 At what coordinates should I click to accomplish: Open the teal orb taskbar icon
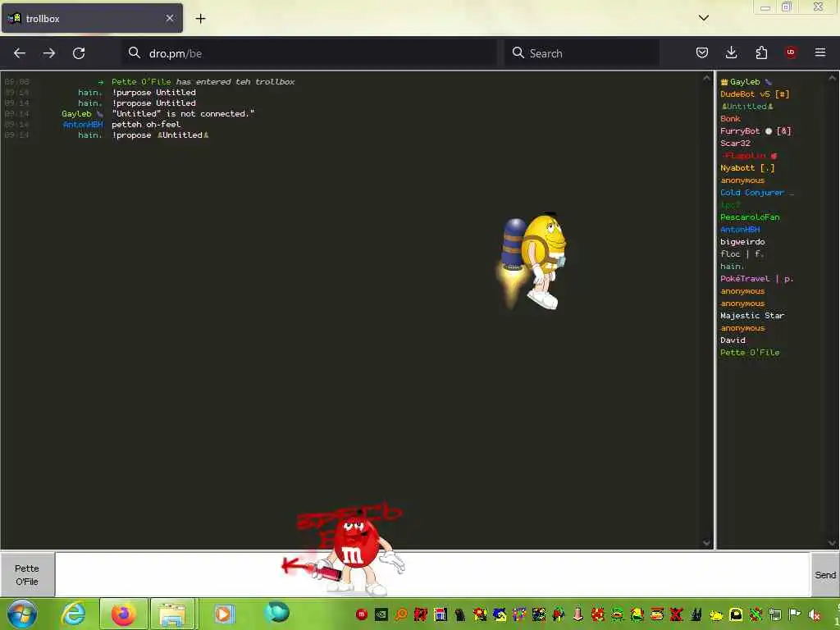pyautogui.click(x=277, y=613)
